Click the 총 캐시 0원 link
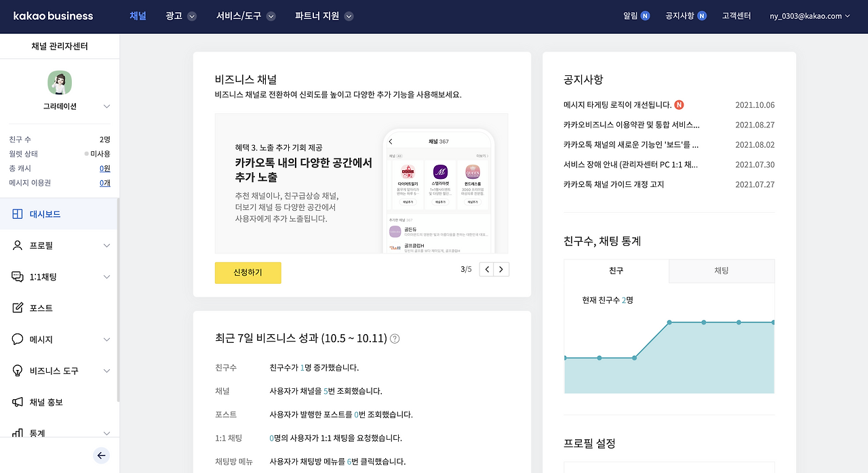Image resolution: width=868 pixels, height=473 pixels. pyautogui.click(x=105, y=168)
